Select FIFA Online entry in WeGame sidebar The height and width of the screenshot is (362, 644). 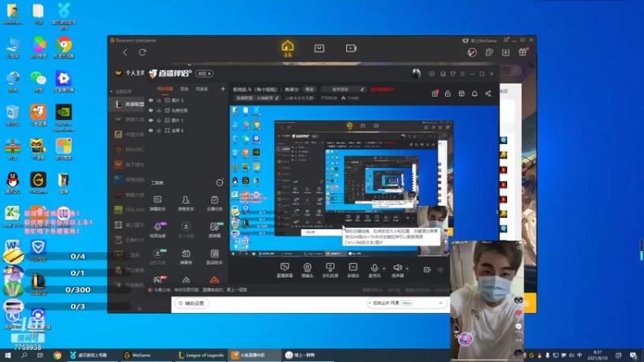point(129,210)
